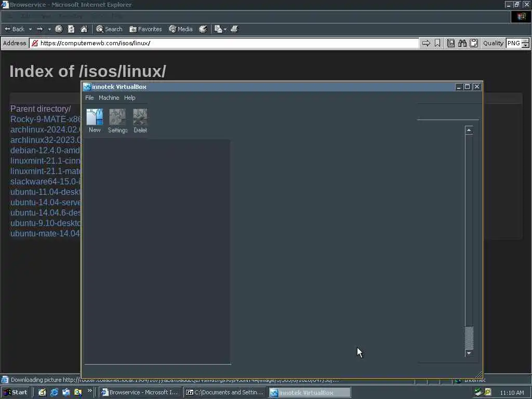Screen dimensions: 532x399
Task: Launch Internet Explorer from quick launch
Action: point(54,393)
